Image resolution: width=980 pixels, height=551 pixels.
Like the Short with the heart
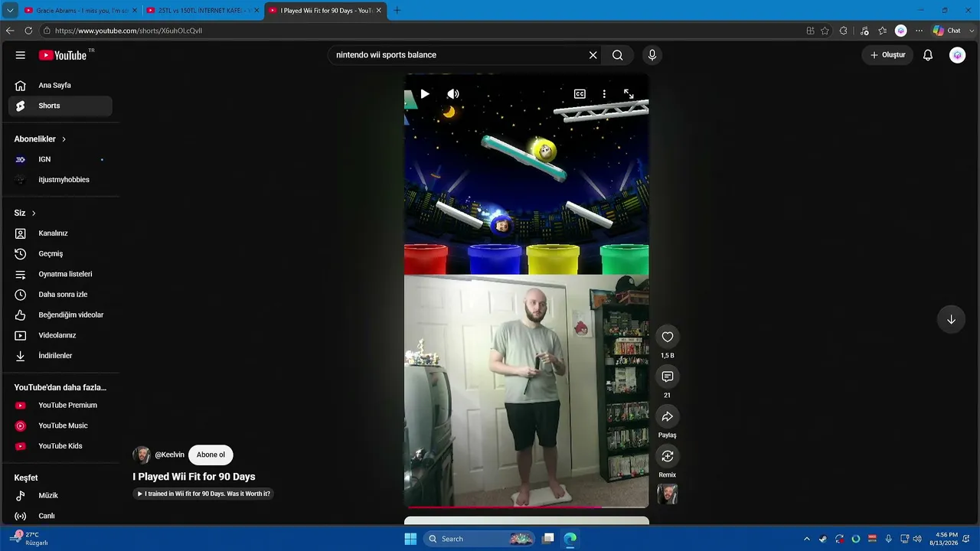[668, 337]
